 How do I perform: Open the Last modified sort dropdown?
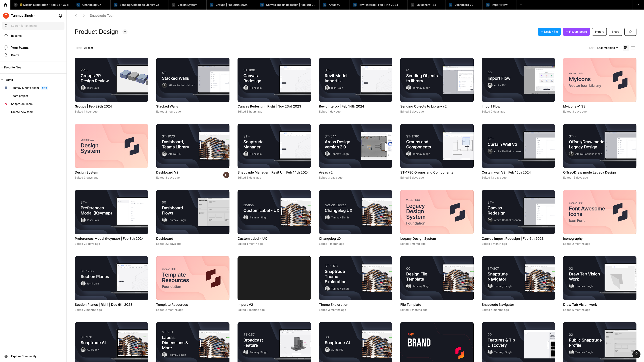click(607, 48)
